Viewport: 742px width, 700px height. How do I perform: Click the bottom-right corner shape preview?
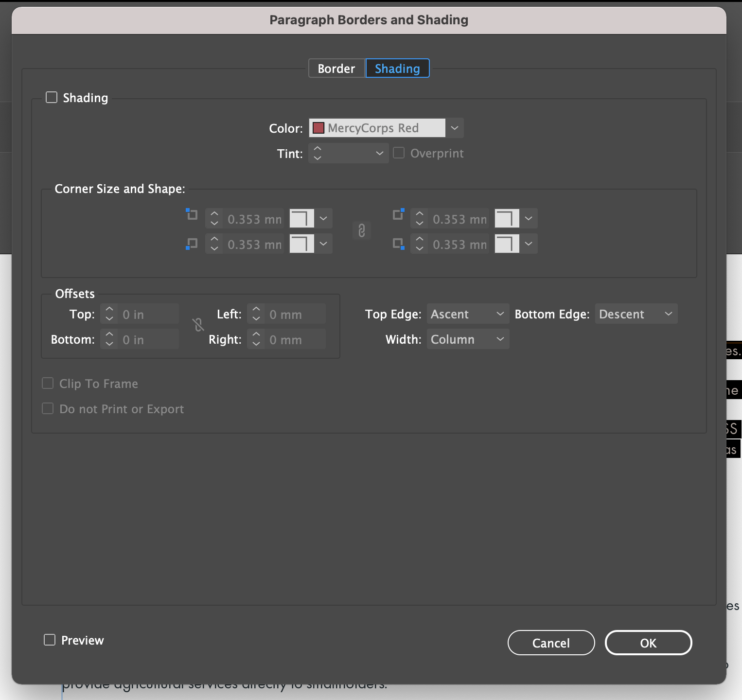tap(507, 244)
